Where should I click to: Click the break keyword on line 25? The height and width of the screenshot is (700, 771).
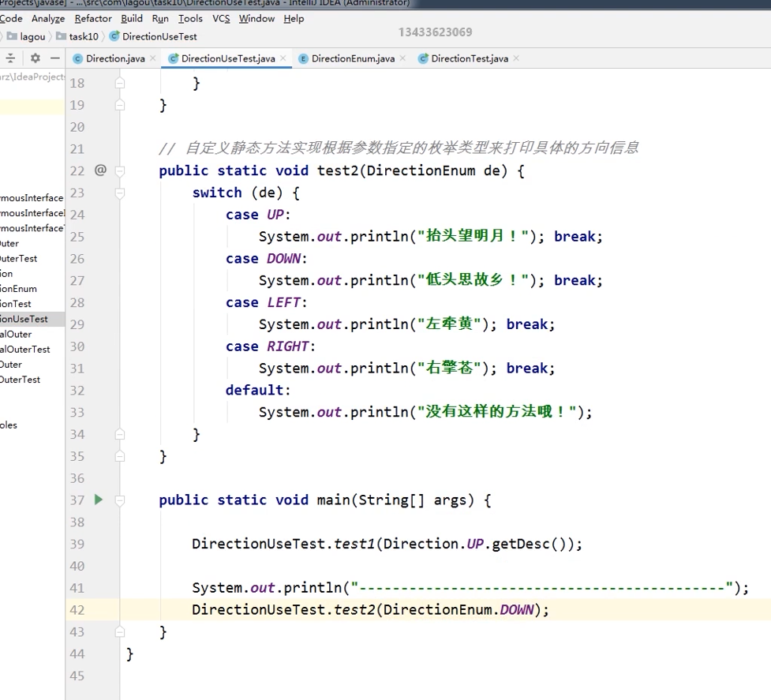coord(575,237)
